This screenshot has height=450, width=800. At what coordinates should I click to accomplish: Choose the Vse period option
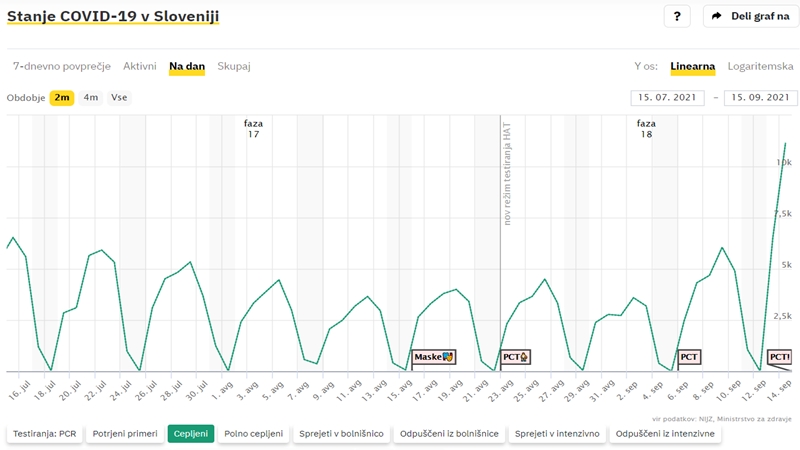point(119,97)
